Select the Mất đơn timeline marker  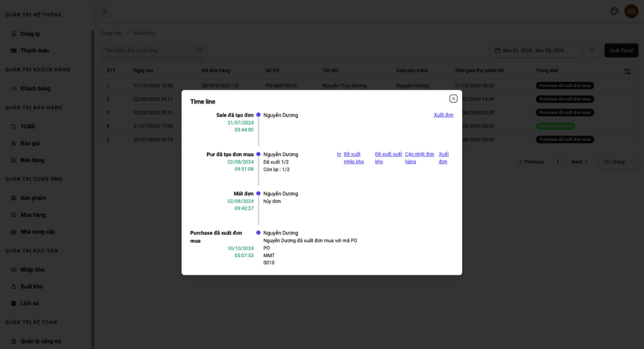coord(258,193)
